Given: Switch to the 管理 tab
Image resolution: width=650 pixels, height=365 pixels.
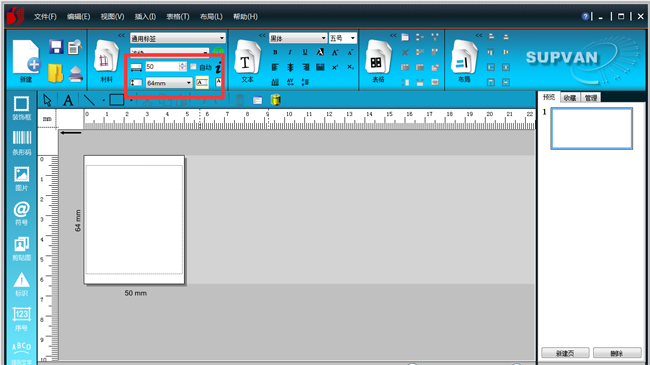Looking at the screenshot, I should pyautogui.click(x=591, y=98).
